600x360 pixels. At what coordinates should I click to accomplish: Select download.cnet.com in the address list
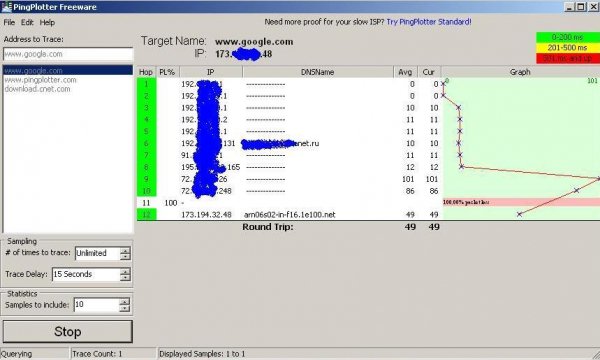[x=37, y=89]
